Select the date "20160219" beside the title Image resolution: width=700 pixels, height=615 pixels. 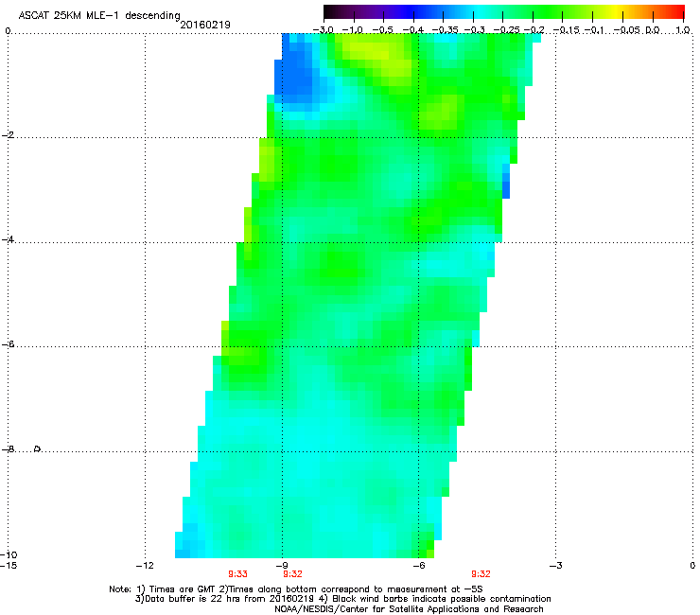(x=205, y=25)
